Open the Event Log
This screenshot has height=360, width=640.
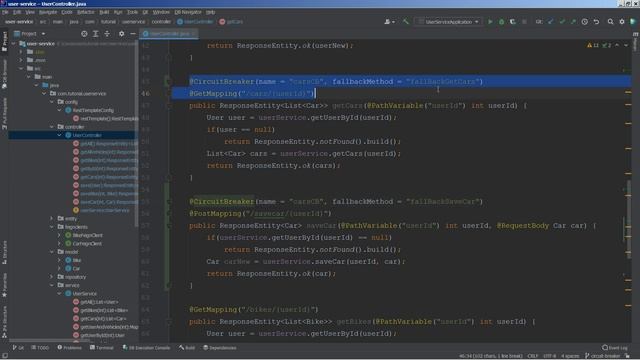tap(615, 348)
